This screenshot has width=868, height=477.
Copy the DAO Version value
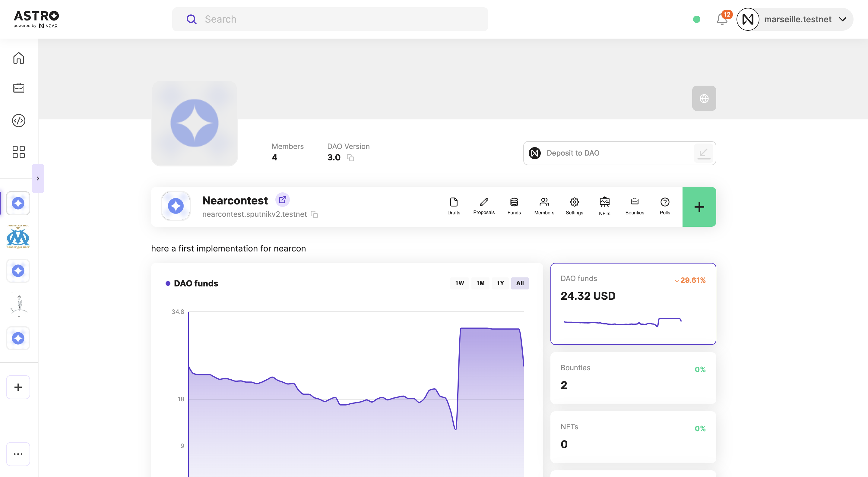coord(350,158)
